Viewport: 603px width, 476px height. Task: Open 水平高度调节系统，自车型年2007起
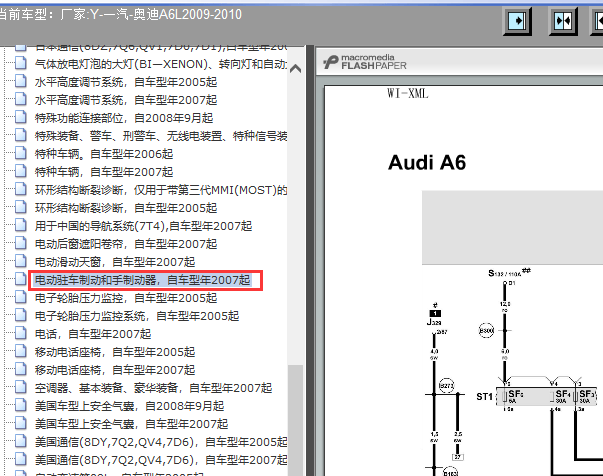pyautogui.click(x=126, y=100)
